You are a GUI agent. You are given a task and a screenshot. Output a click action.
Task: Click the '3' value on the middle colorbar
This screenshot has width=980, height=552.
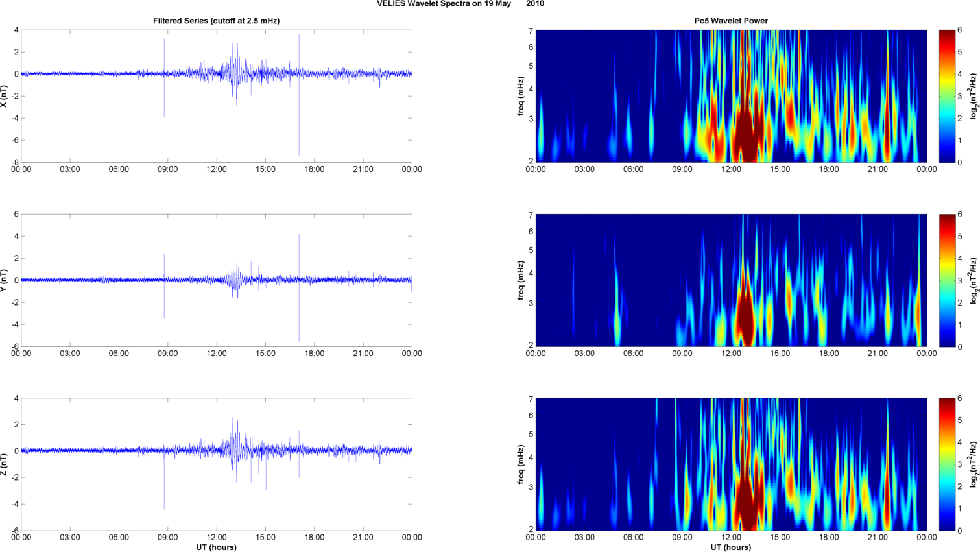point(961,281)
